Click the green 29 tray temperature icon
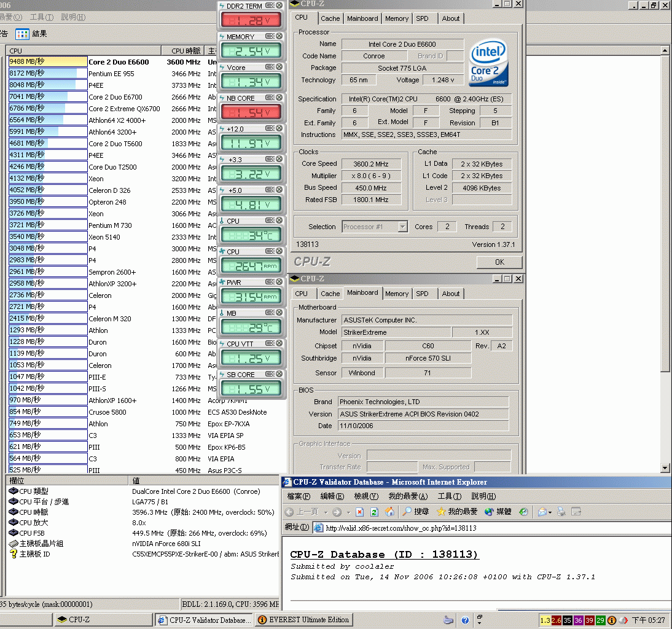This screenshot has height=629, width=672. (600, 620)
